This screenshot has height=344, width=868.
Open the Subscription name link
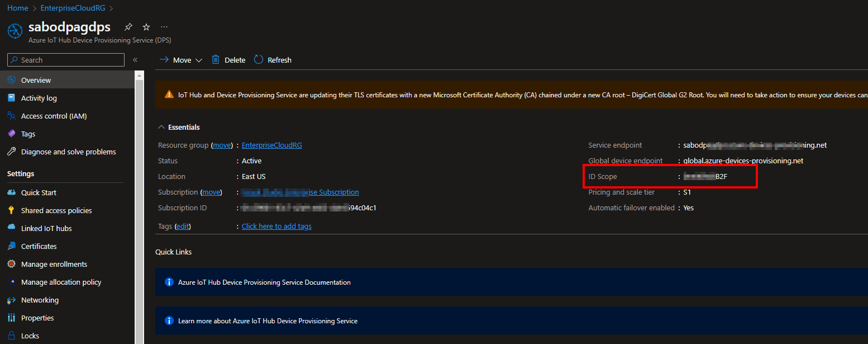point(300,192)
